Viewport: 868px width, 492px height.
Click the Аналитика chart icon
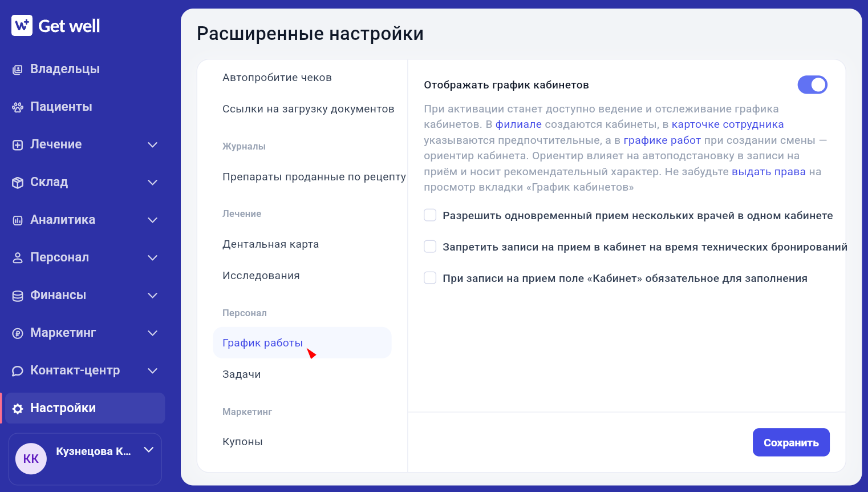pyautogui.click(x=18, y=220)
